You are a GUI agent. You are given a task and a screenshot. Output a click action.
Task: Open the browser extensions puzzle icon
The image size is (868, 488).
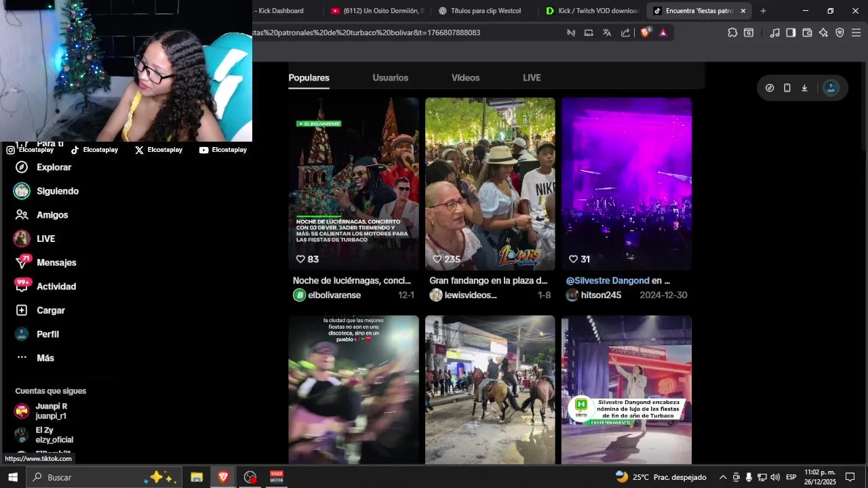[732, 33]
